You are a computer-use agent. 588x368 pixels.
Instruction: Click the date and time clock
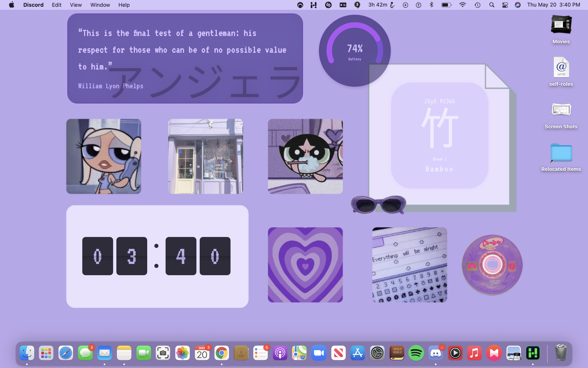click(553, 5)
